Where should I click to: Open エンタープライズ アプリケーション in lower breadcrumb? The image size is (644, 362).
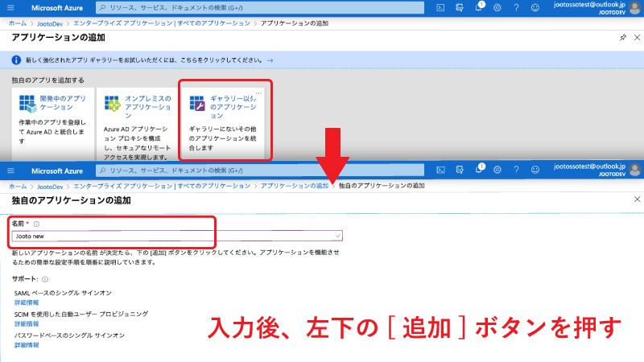click(162, 186)
